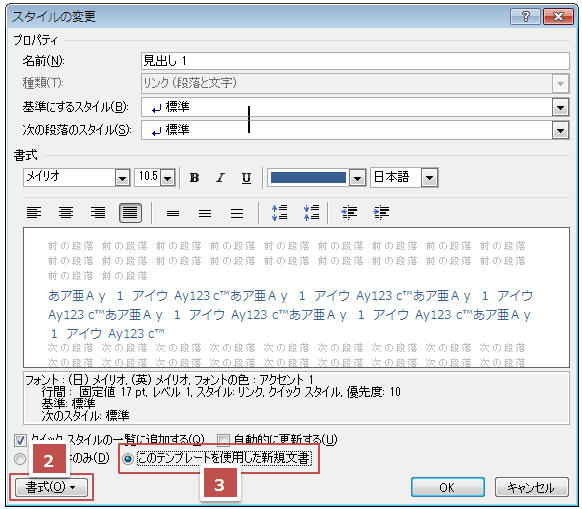Toggle Italic formatting button
582x509 pixels.
(x=220, y=177)
